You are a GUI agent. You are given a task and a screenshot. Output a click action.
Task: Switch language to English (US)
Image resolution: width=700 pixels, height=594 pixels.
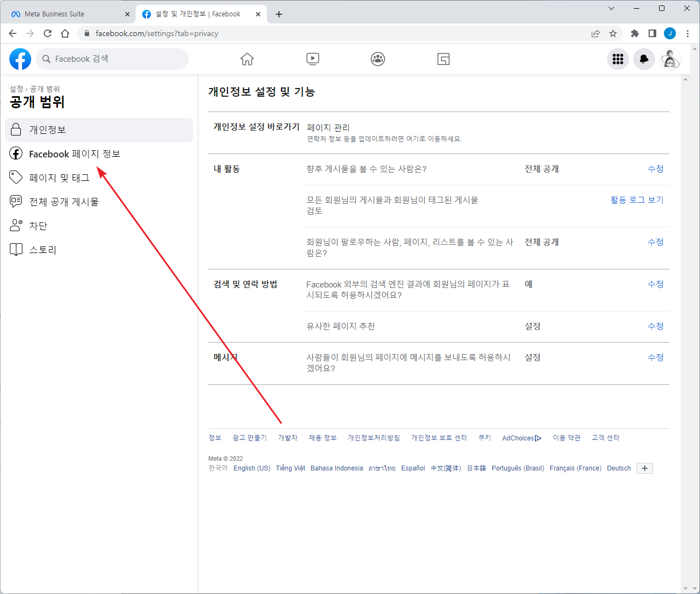click(x=252, y=468)
